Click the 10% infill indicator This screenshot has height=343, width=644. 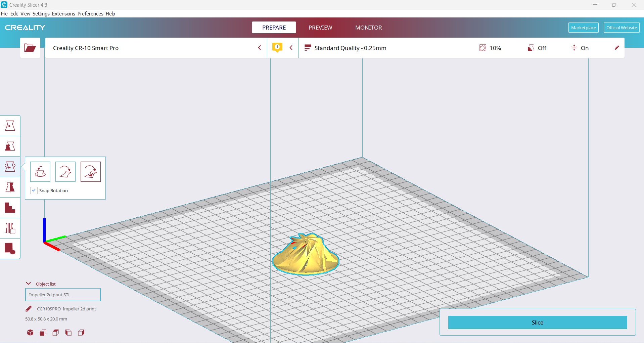490,48
